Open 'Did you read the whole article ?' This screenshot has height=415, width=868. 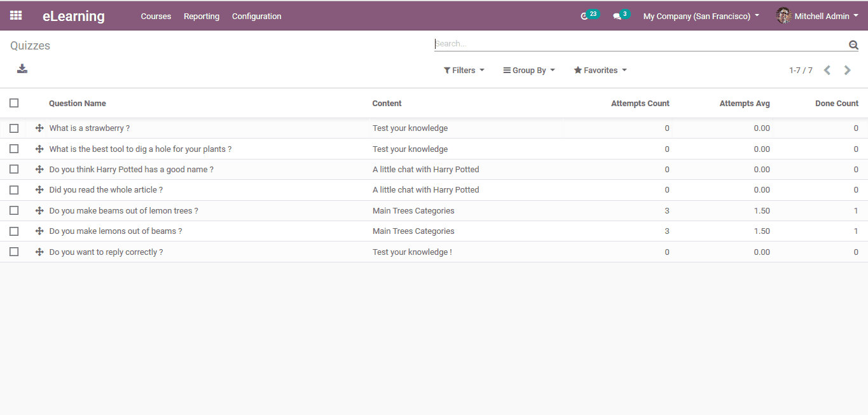coord(106,190)
